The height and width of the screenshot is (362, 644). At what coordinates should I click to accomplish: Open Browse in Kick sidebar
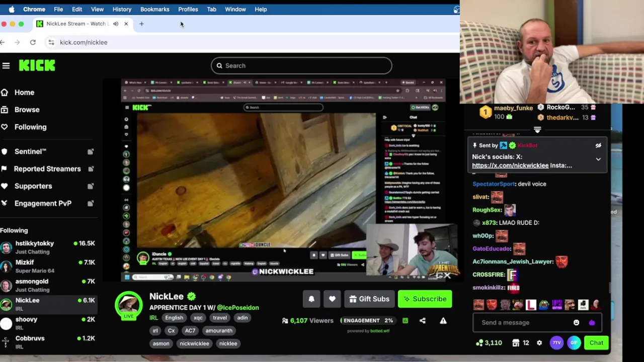(27, 110)
